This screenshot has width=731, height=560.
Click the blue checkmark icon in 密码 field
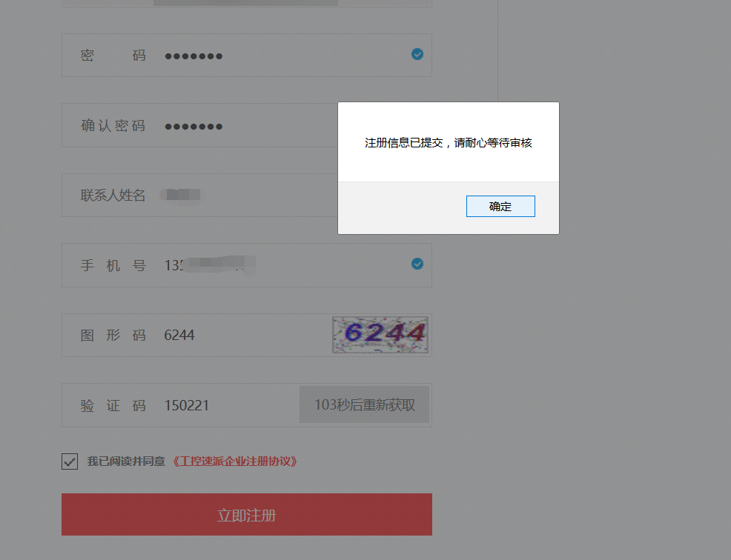pyautogui.click(x=417, y=55)
